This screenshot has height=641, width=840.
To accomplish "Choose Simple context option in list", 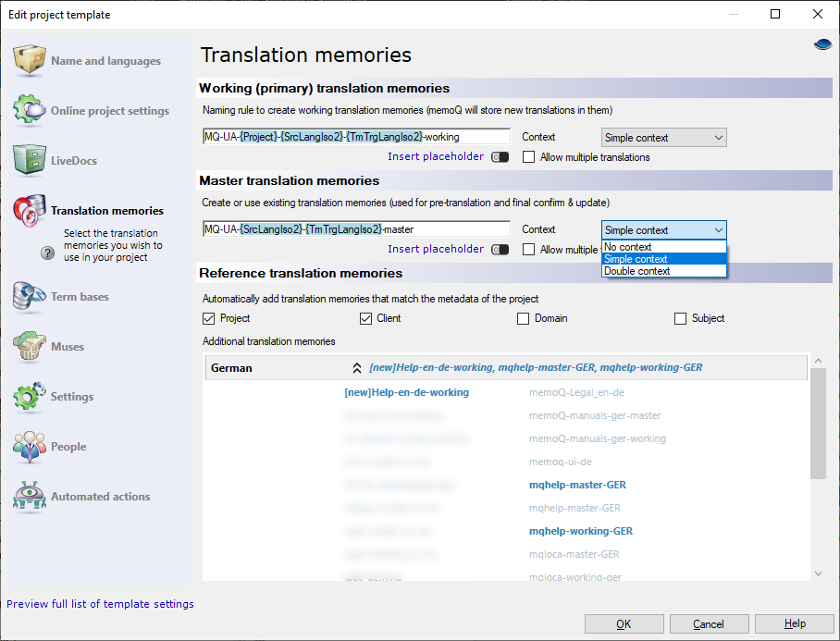I will coord(663,259).
